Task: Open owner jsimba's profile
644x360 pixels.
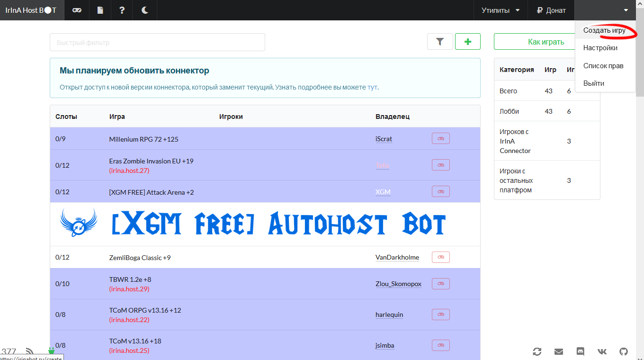Action: click(x=385, y=345)
